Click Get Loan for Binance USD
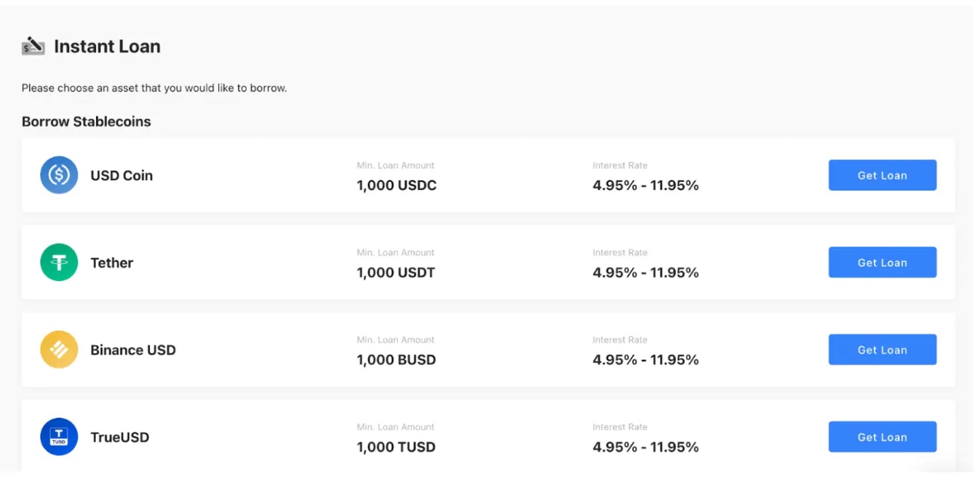The width and height of the screenshot is (980, 484). click(882, 349)
